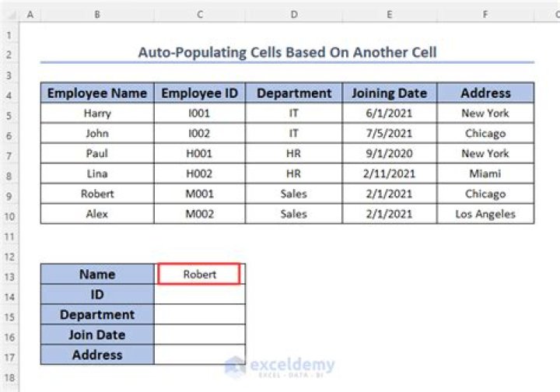Select Alex's 'Sales' department cell
The height and width of the screenshot is (392, 560).
293,214
